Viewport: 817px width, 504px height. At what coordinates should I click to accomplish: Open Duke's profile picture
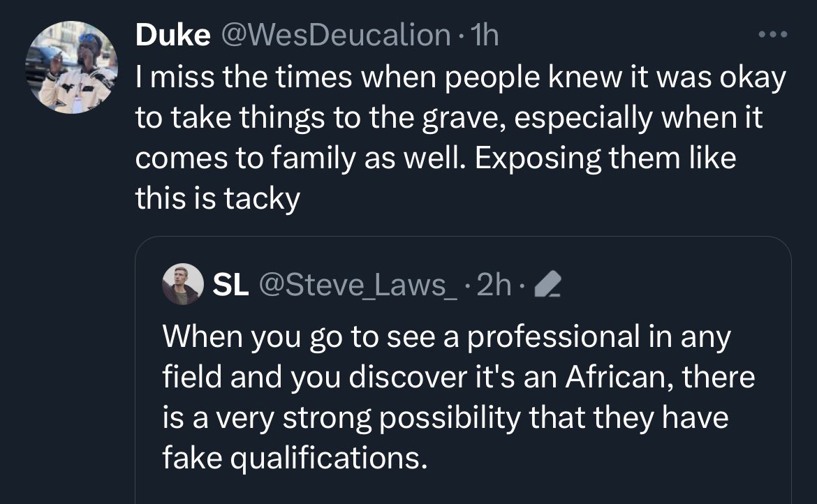pyautogui.click(x=72, y=68)
